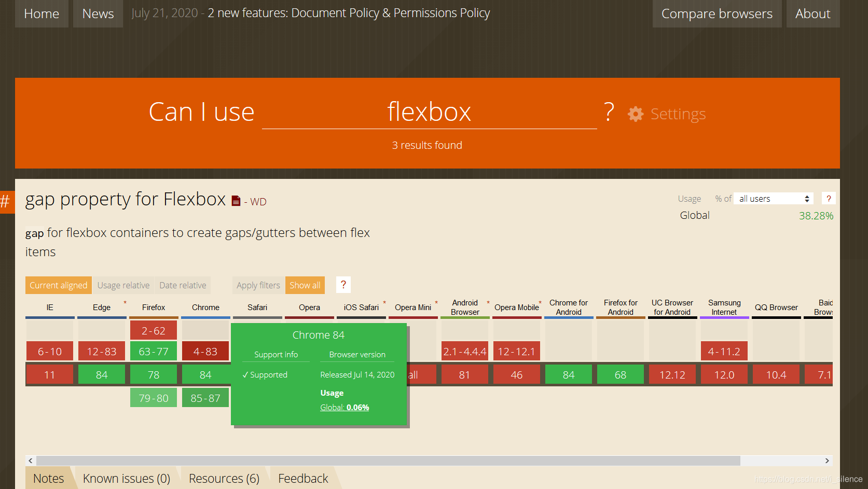This screenshot has width=868, height=489.
Task: Open the Document Policy news link
Action: tap(349, 13)
